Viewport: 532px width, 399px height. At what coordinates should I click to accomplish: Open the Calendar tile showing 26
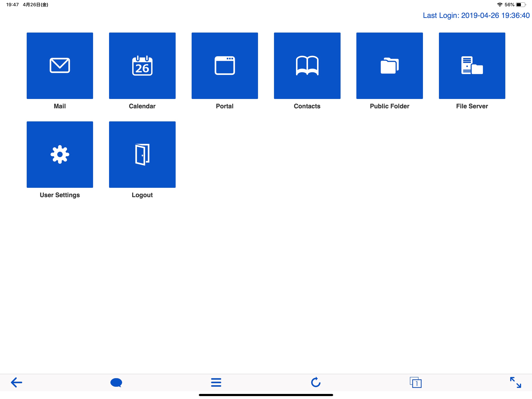click(x=142, y=66)
